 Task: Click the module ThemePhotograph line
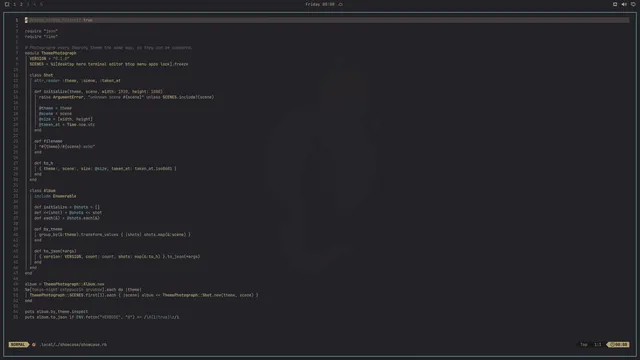tap(51, 53)
